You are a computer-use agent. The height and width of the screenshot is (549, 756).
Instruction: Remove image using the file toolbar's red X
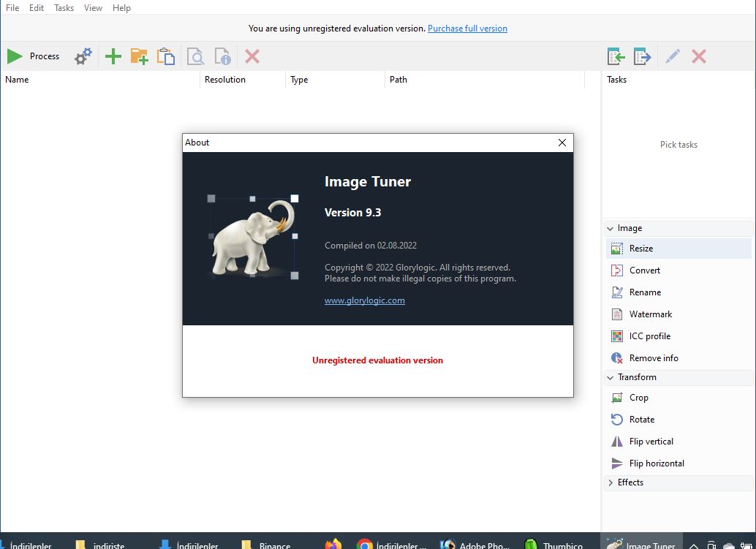252,56
